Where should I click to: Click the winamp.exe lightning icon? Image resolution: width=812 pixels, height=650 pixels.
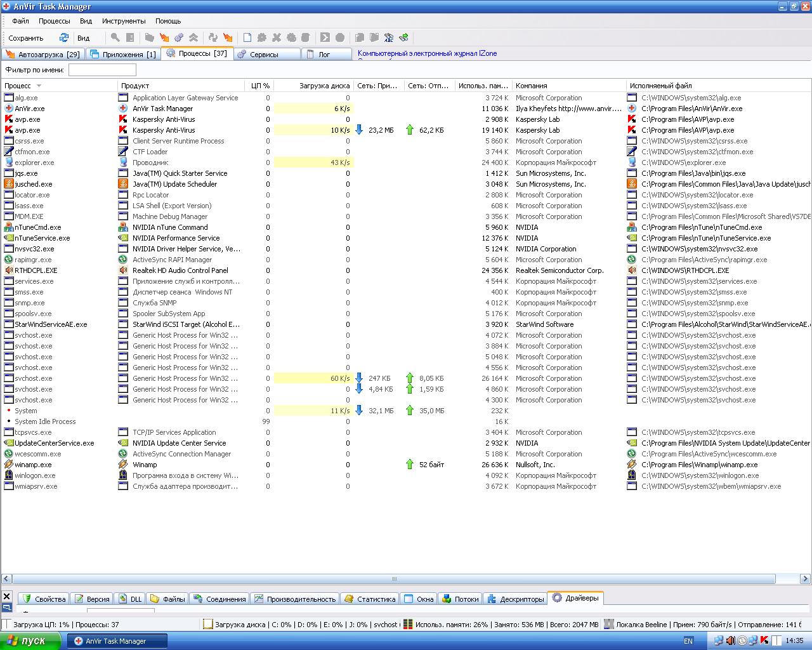click(9, 465)
